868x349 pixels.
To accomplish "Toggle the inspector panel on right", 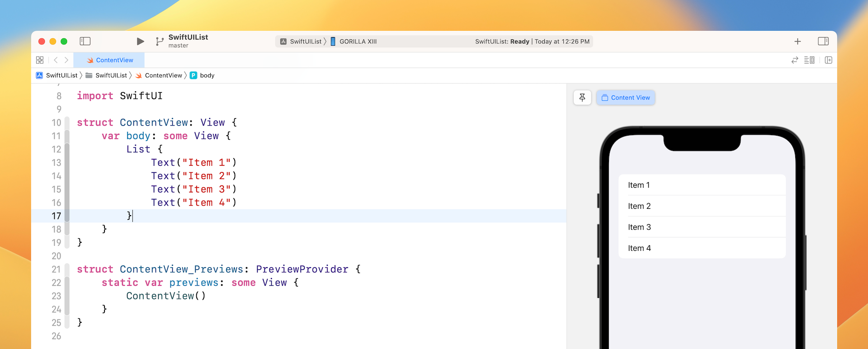I will [823, 41].
